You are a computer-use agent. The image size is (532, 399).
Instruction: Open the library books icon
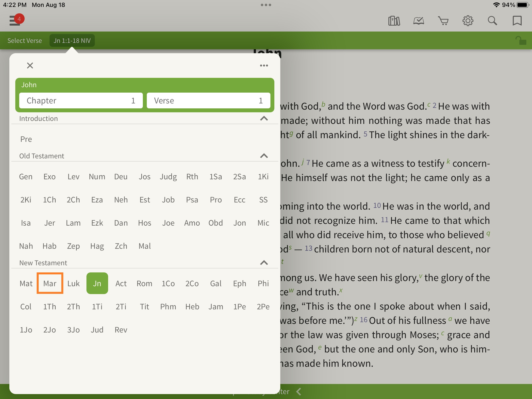(394, 21)
